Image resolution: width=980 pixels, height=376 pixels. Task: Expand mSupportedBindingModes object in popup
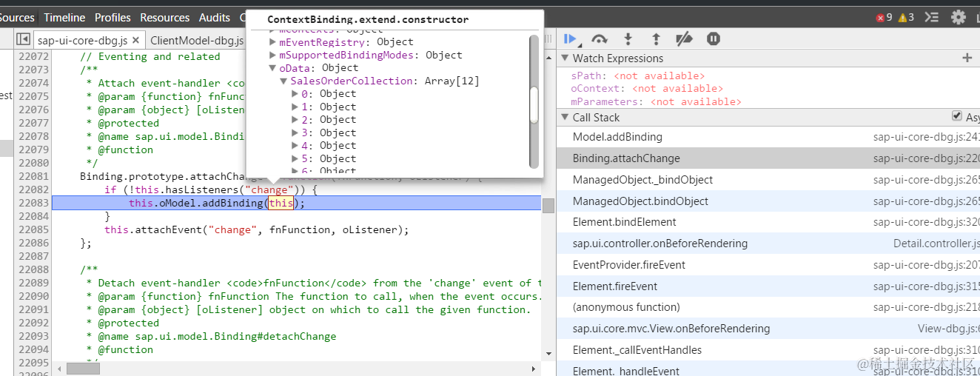click(x=272, y=55)
